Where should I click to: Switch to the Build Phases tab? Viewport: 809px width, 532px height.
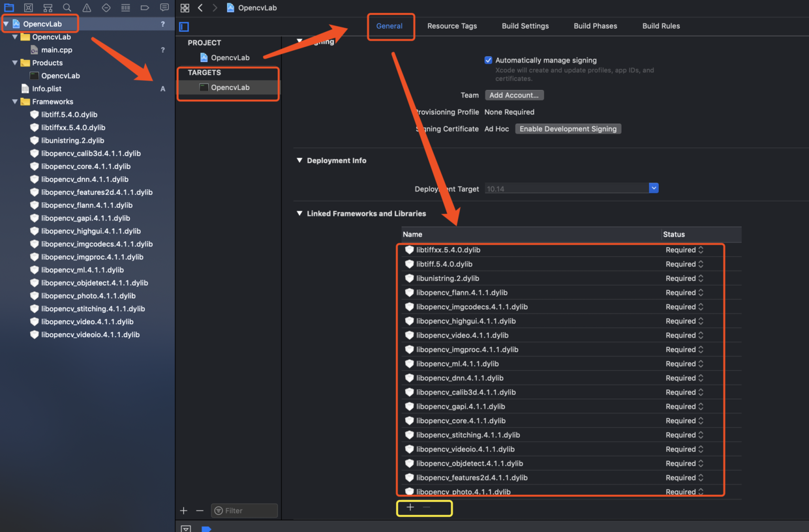pyautogui.click(x=596, y=26)
